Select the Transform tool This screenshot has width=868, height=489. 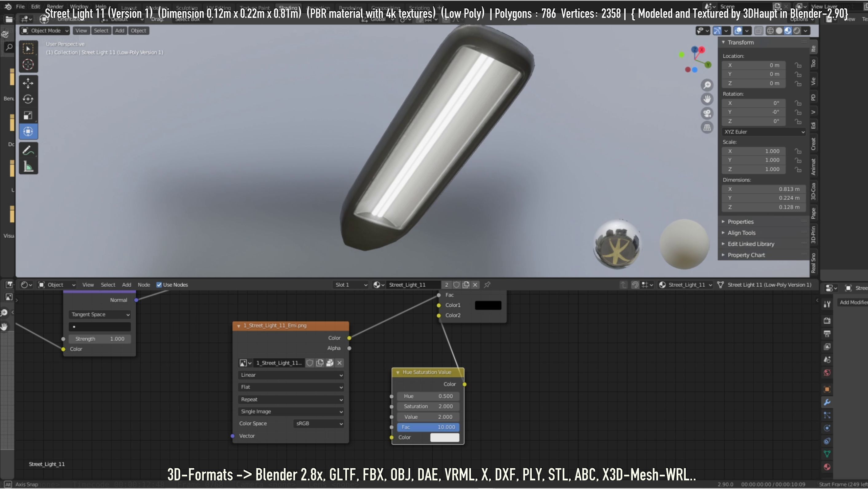28,131
